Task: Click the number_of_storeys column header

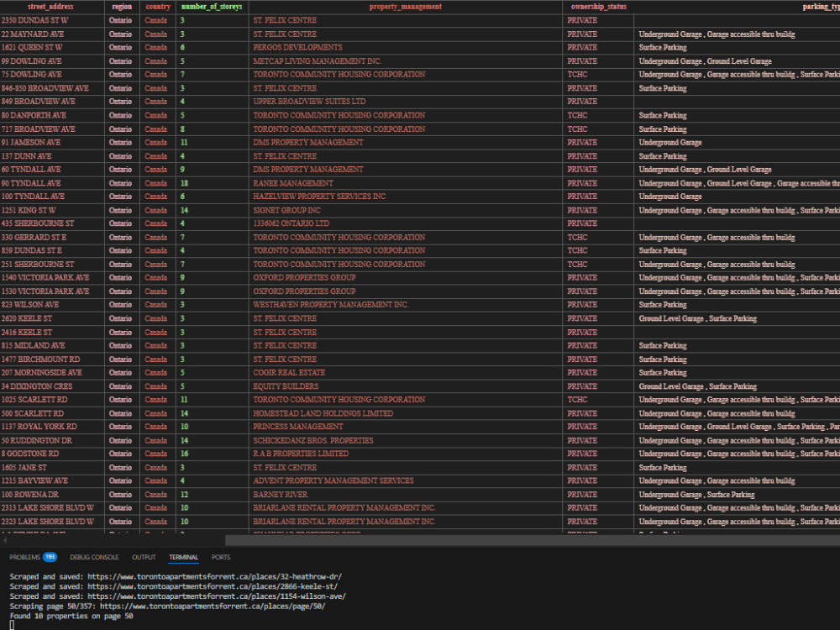Action: [213, 7]
